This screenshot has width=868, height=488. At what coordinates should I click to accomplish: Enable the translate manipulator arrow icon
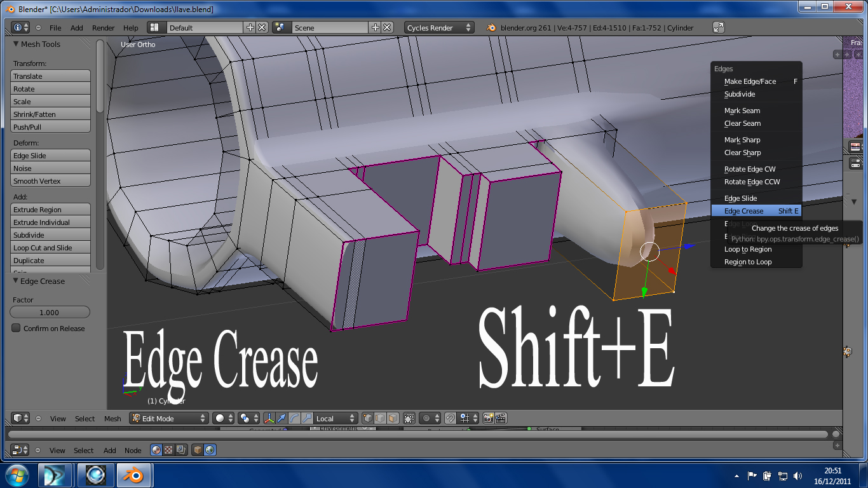tap(281, 418)
